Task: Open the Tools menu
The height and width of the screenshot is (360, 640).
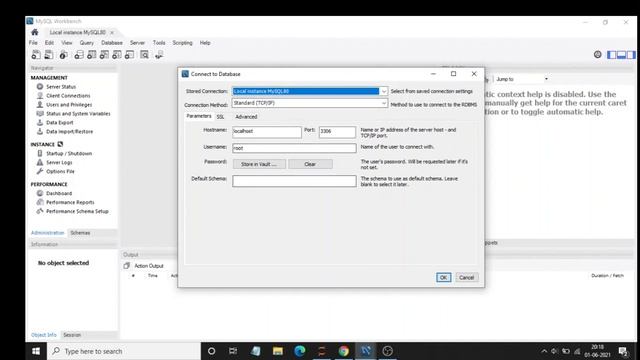Action: [x=159, y=42]
